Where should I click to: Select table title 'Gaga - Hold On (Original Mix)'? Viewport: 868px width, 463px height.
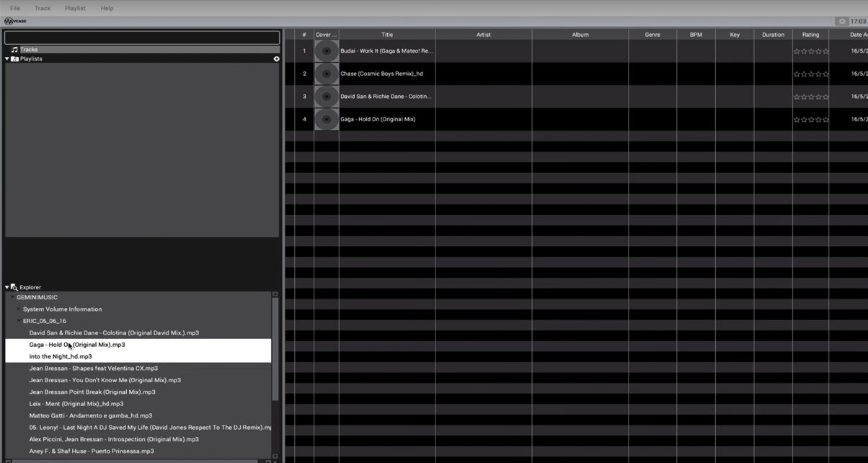[378, 120]
